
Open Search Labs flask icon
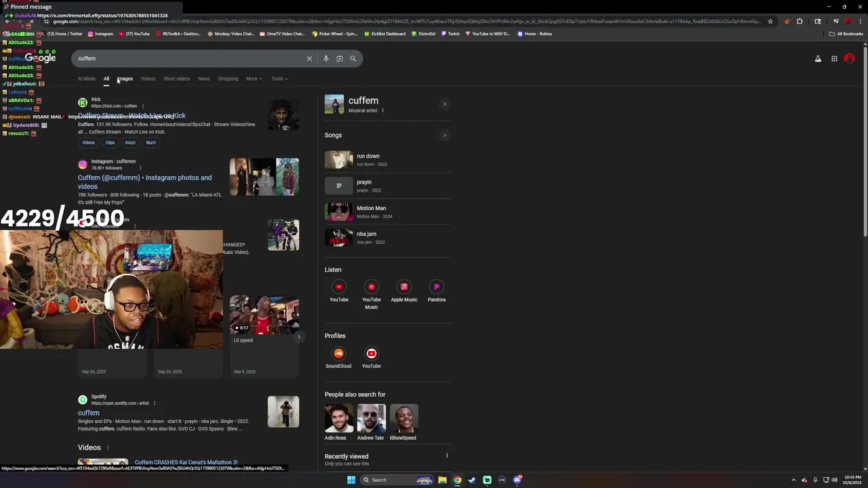[818, 59]
